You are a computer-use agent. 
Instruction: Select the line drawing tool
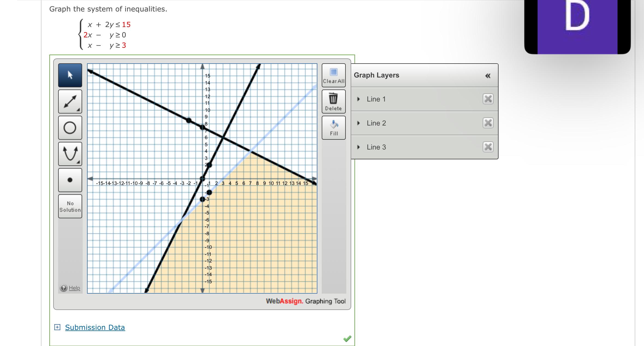click(70, 102)
